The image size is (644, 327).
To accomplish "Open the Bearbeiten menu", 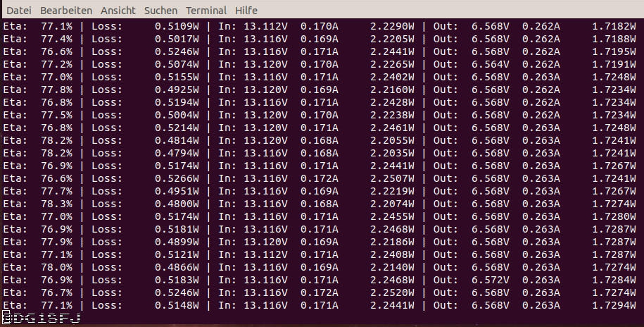I will pyautogui.click(x=65, y=11).
